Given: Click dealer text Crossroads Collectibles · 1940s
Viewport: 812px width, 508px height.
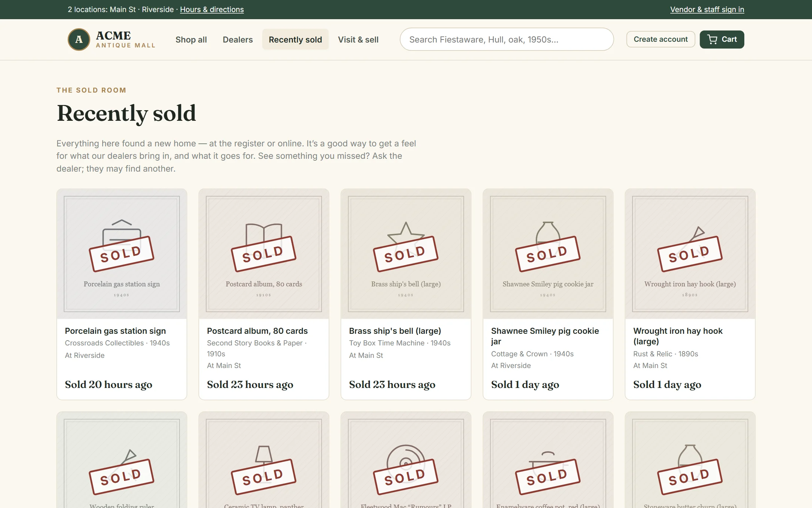Looking at the screenshot, I should coord(117,343).
